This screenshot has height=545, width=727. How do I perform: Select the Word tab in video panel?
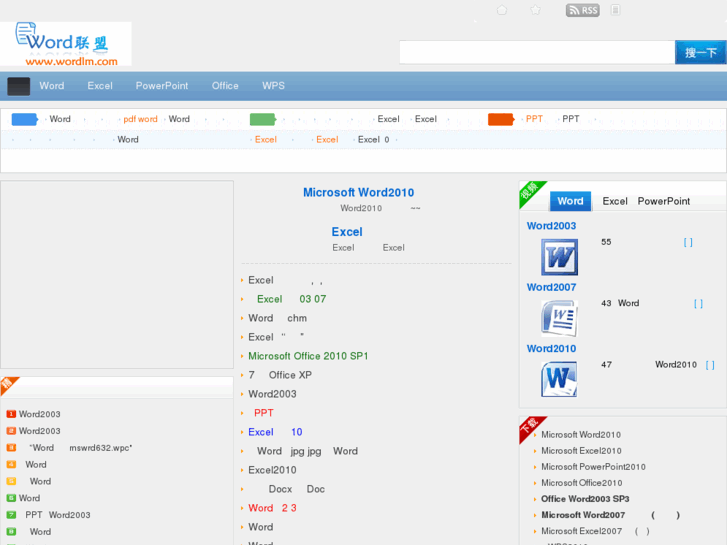[x=570, y=201]
